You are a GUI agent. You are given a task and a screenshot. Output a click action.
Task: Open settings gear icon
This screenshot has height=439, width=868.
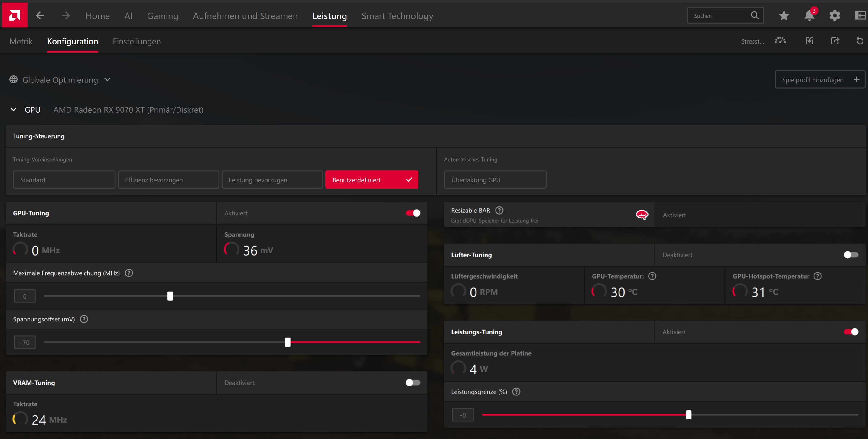pos(834,15)
